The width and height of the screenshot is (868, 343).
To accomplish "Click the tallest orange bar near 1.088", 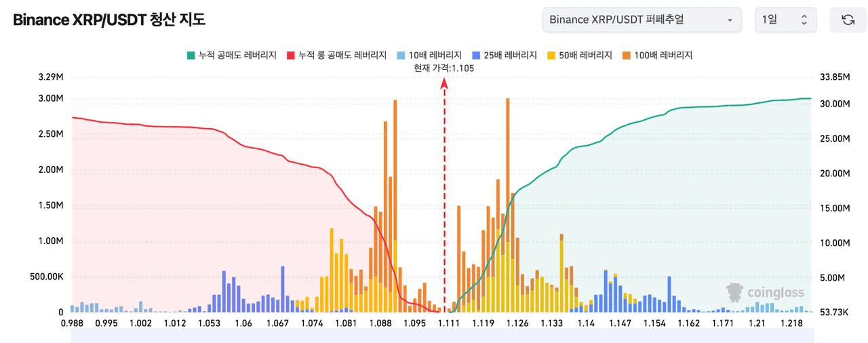I will pyautogui.click(x=395, y=205).
